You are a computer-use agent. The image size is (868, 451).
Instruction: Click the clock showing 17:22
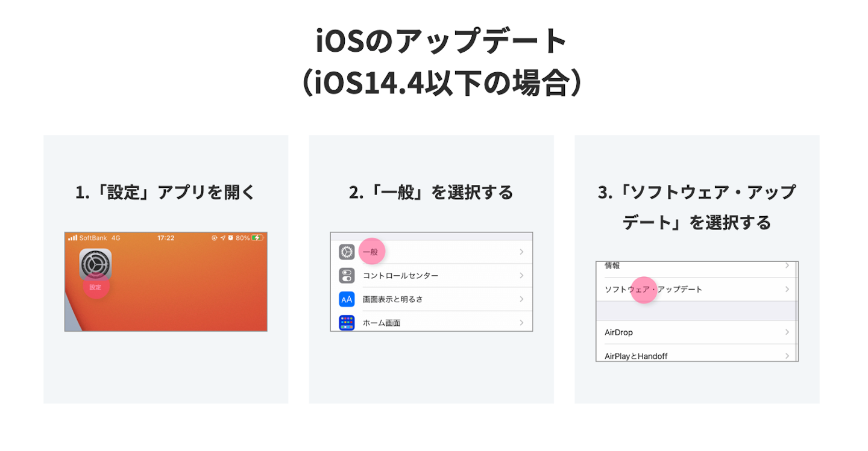coord(166,237)
